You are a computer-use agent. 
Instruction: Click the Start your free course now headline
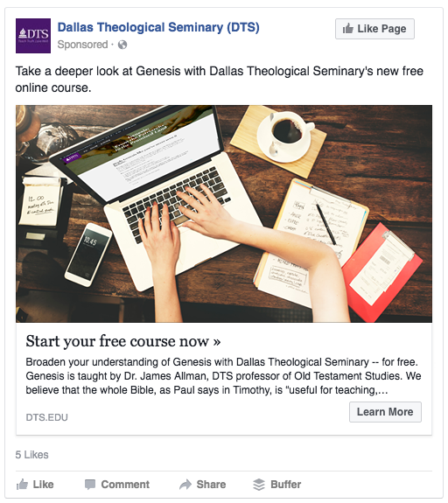click(x=123, y=341)
